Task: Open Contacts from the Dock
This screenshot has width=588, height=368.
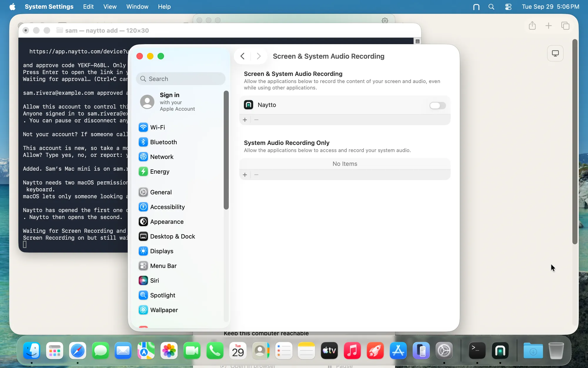Action: (x=261, y=351)
